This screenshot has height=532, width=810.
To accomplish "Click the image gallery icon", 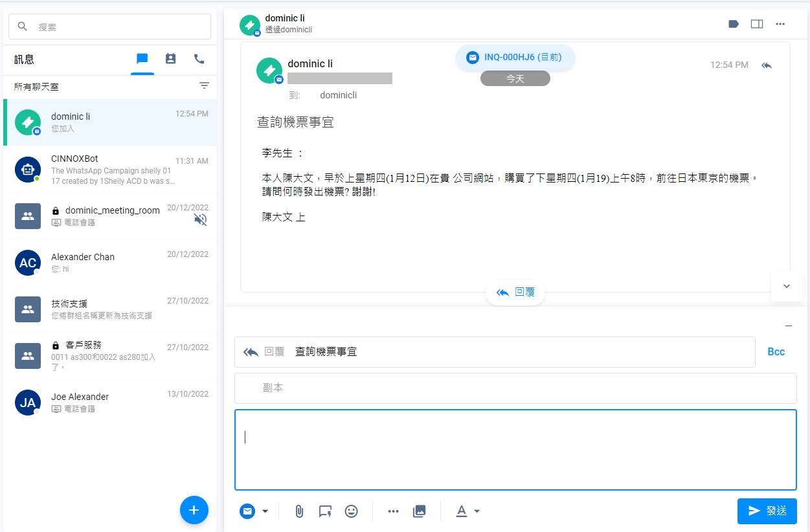I will pyautogui.click(x=420, y=511).
